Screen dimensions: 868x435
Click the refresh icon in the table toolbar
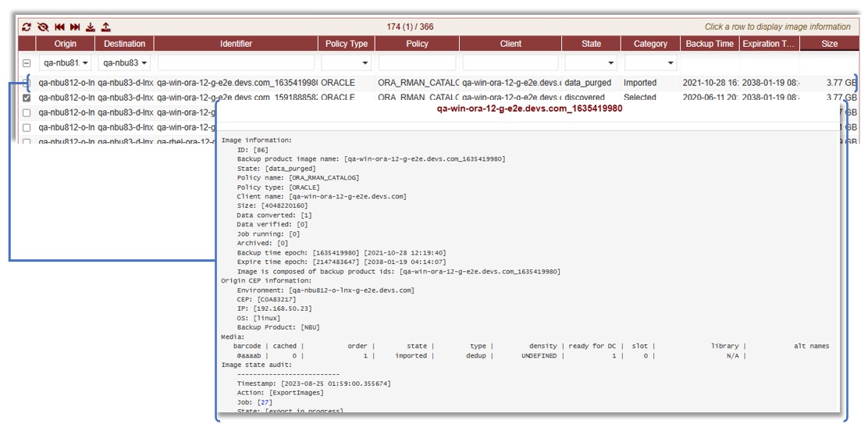(27, 27)
